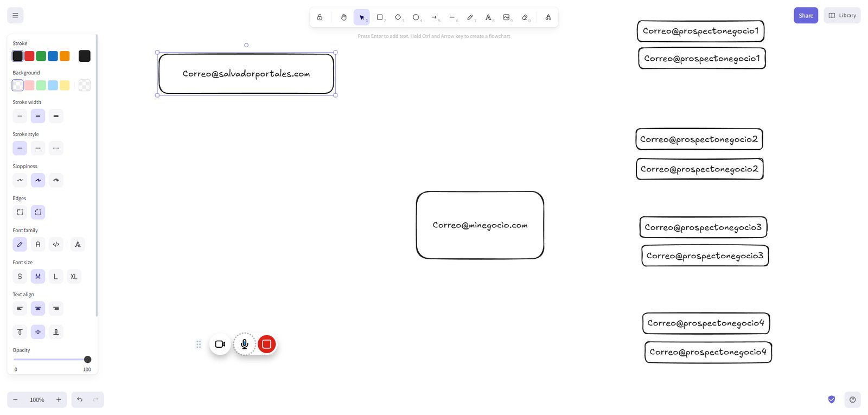Open the Library panel
This screenshot has width=868, height=415.
coord(842,16)
